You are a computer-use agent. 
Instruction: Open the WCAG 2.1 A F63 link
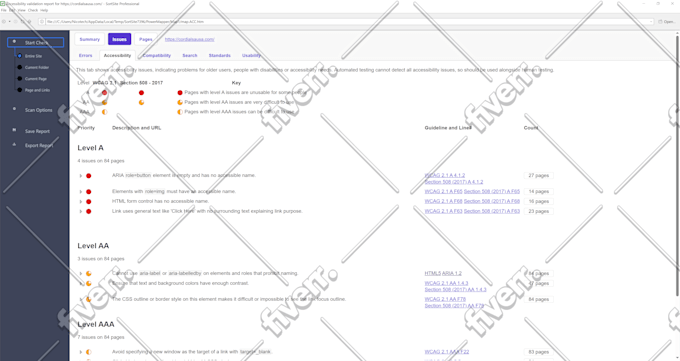tap(444, 211)
